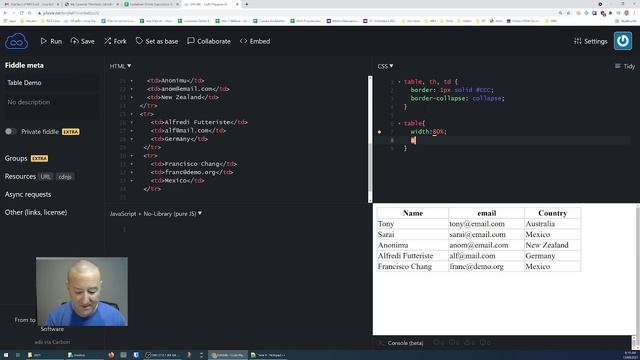Click the width 80% value in CSS
Screen dimensions: 640x360
click(x=439, y=131)
